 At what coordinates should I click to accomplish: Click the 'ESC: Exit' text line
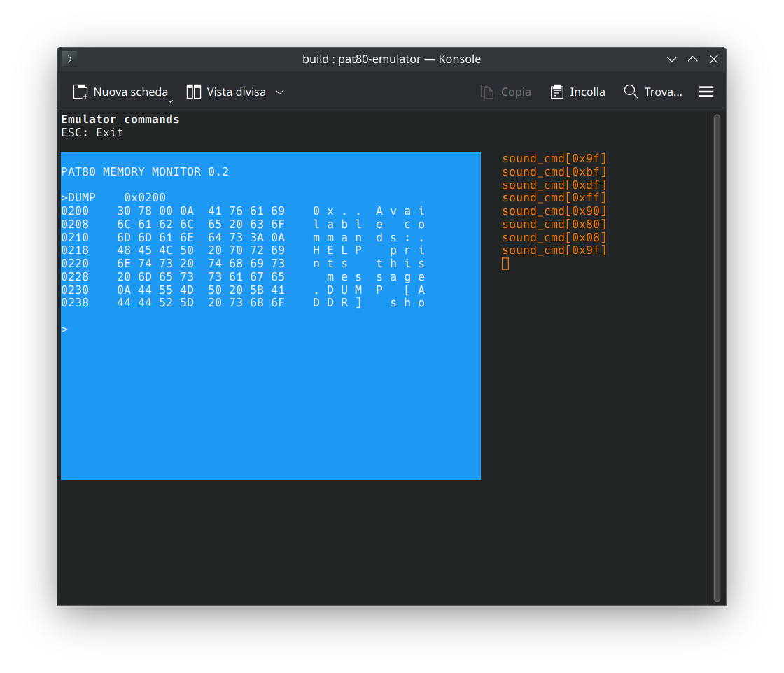[92, 132]
